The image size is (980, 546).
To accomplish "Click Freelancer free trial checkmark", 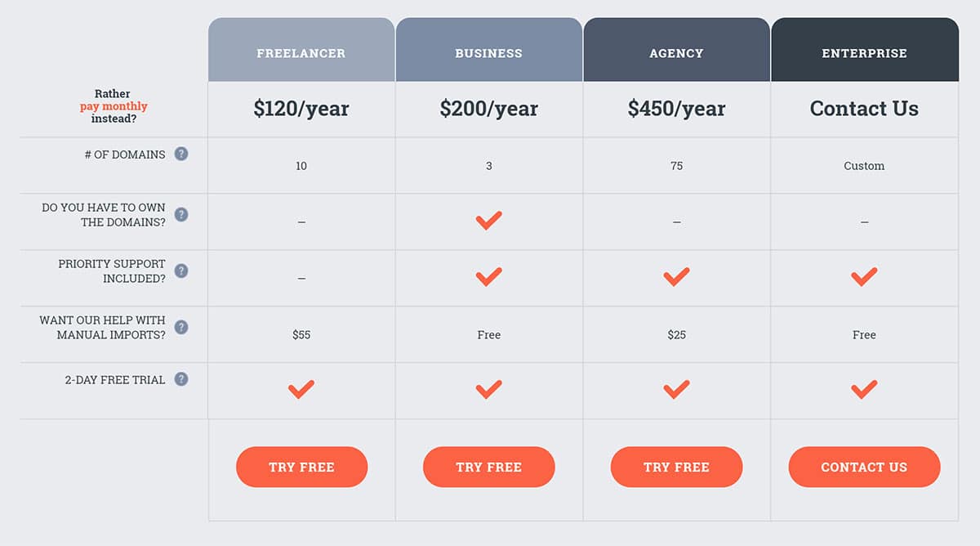I will (301, 390).
